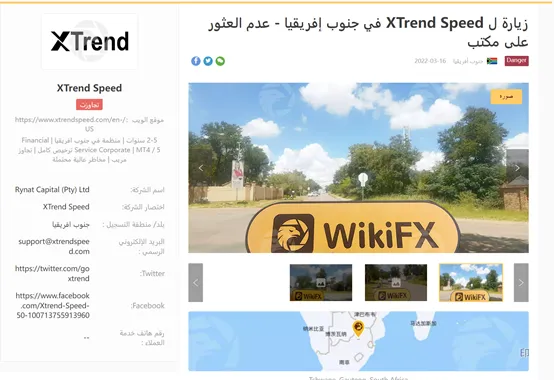The height and width of the screenshot is (380, 554).
Task: Click the South Africa map area
Action: click(358, 341)
